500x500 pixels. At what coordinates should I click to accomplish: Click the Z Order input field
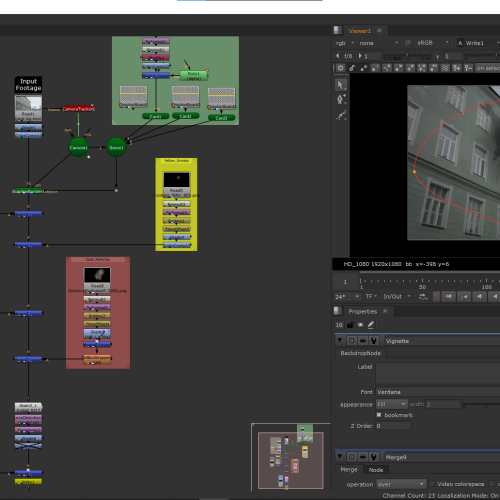pos(393,426)
